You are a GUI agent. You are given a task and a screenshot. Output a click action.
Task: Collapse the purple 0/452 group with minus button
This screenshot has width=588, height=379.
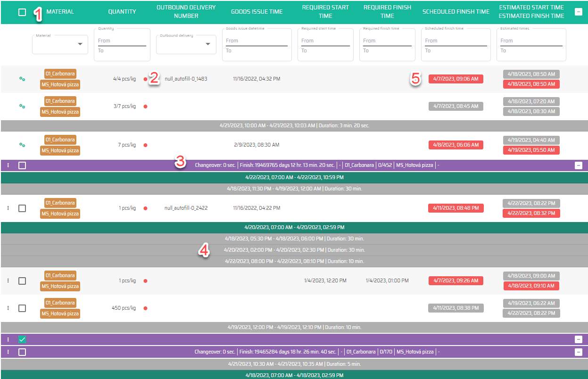[x=579, y=165]
